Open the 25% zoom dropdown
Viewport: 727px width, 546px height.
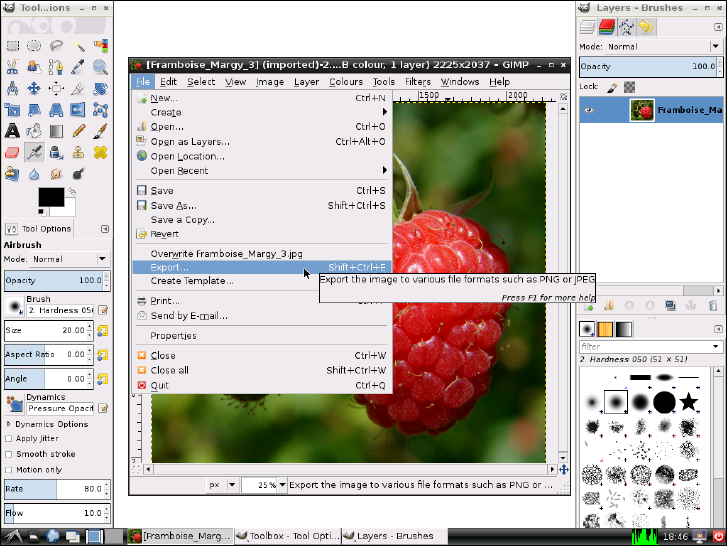point(282,485)
